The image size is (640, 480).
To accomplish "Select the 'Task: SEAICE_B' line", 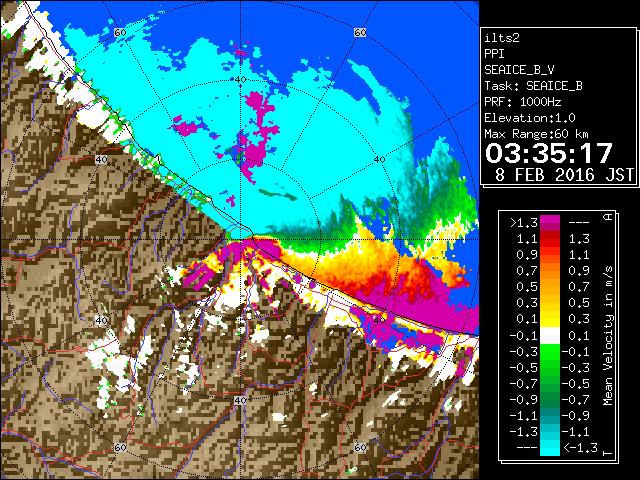I will point(533,86).
